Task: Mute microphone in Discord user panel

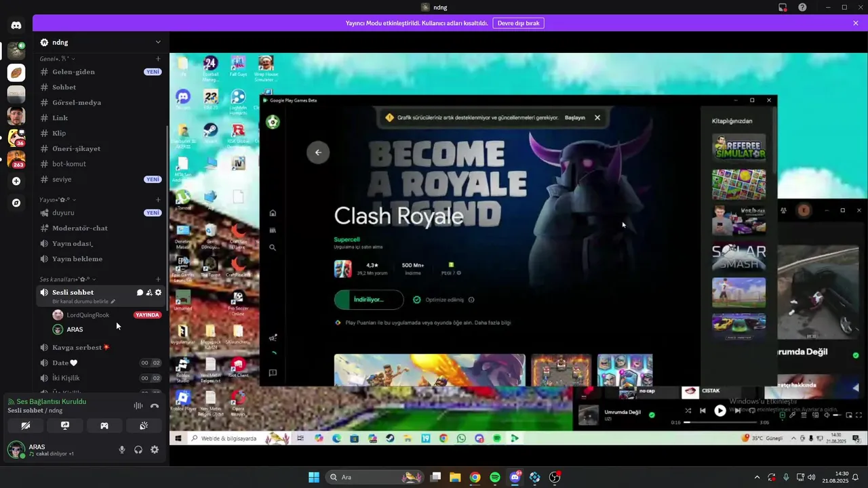Action: (122, 449)
